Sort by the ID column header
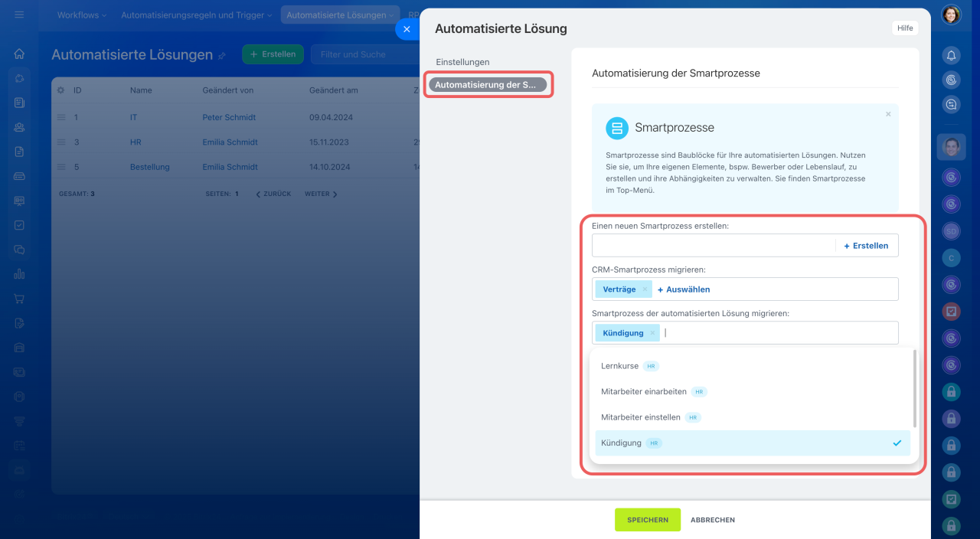980x539 pixels. click(77, 90)
